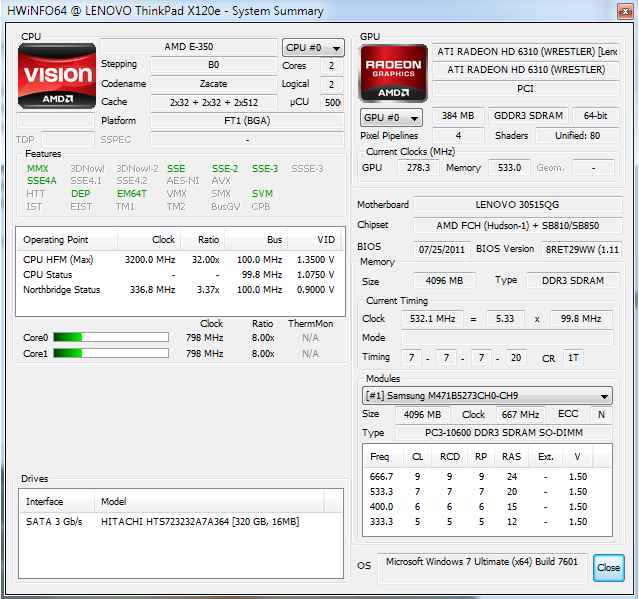639x599 pixels.
Task: Click the Platform FT1 (BGA) field
Action: 247,121
